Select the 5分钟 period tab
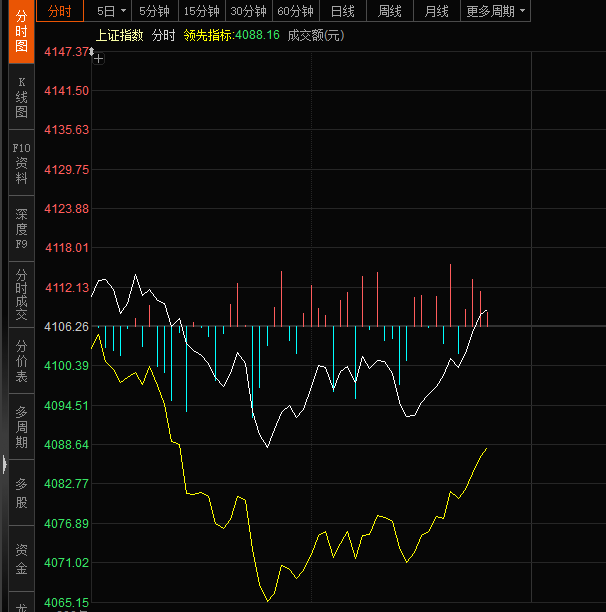The width and height of the screenshot is (606, 612). (154, 11)
